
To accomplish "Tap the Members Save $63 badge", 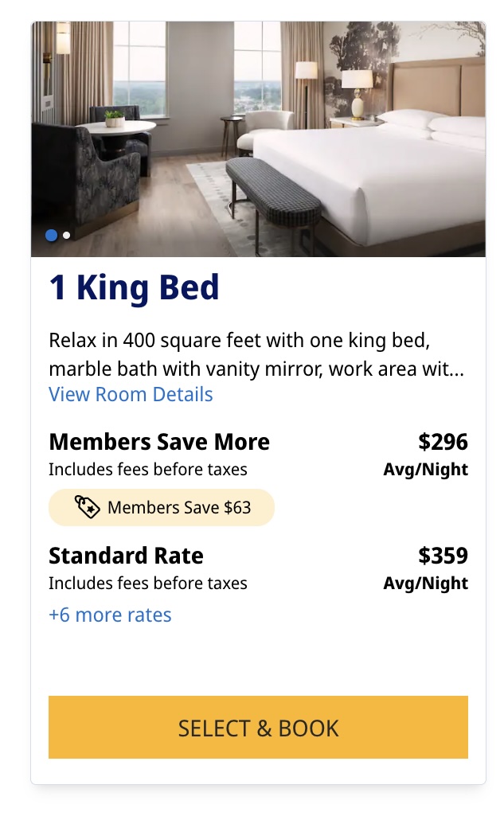I will [x=161, y=507].
